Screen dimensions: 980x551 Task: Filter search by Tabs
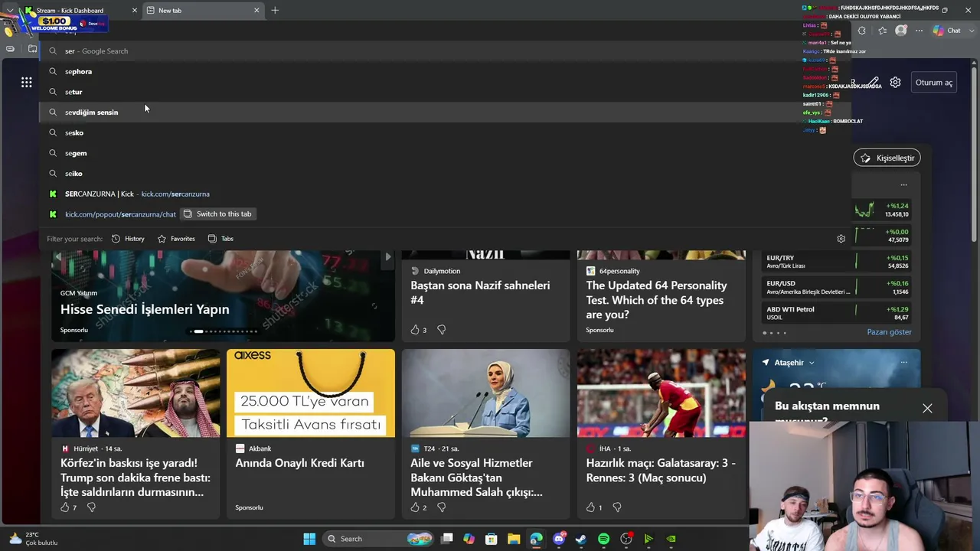coord(220,239)
